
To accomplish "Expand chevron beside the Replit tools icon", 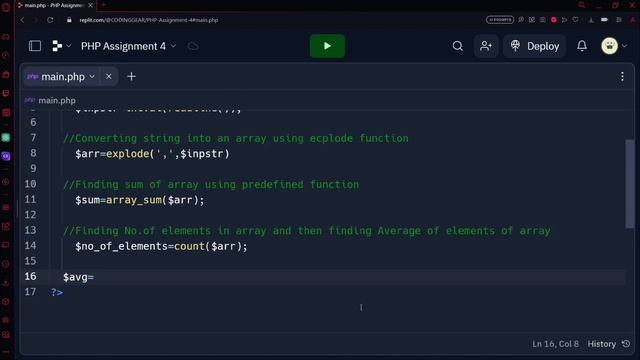I will (69, 46).
